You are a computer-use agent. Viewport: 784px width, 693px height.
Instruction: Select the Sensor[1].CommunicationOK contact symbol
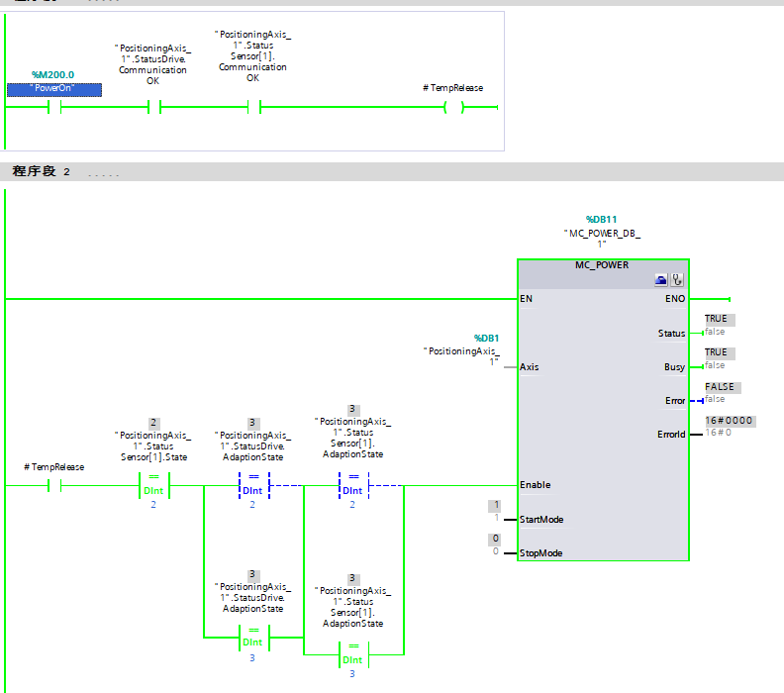click(x=253, y=108)
